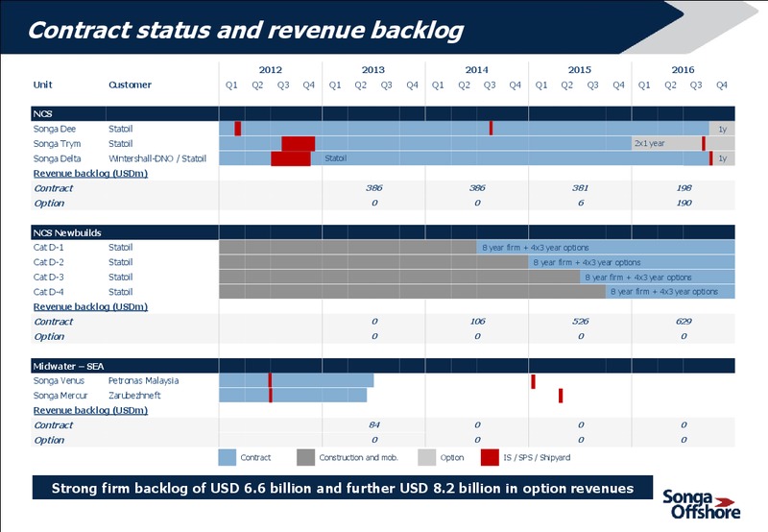Click the red IS / SPS / Shipyard swatch

tap(490, 457)
